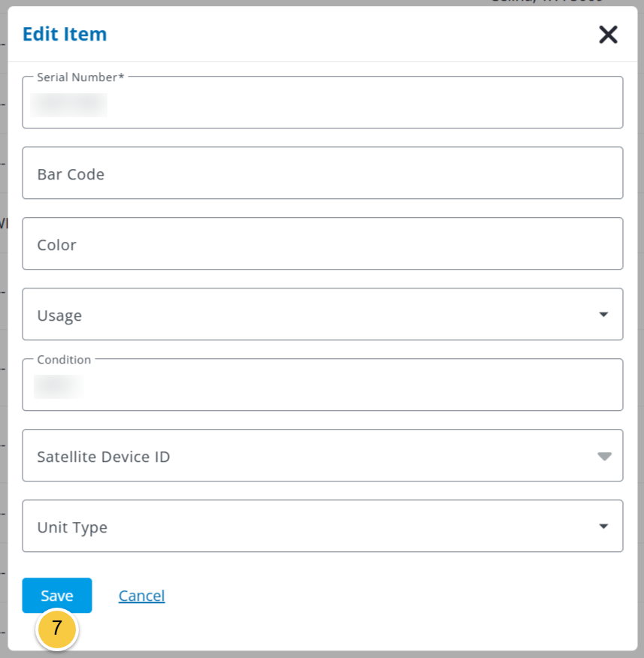644x658 pixels.
Task: Focus the Serial Number input field
Action: tap(322, 102)
